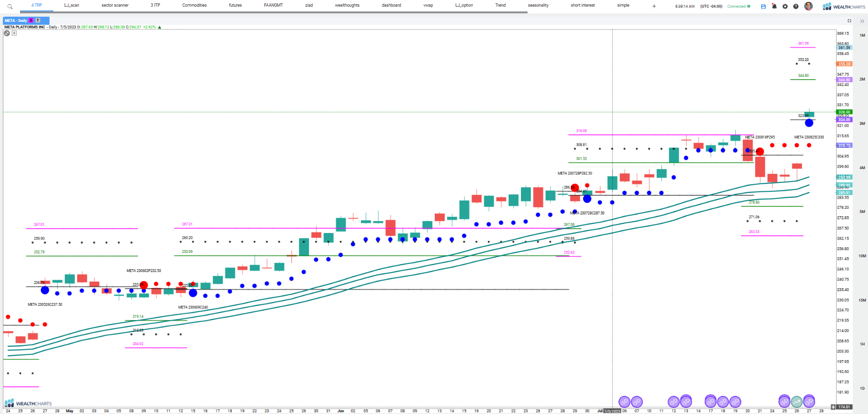Save the workspace with the floppy disk icon
This screenshot has height=414, width=868.
point(763,6)
